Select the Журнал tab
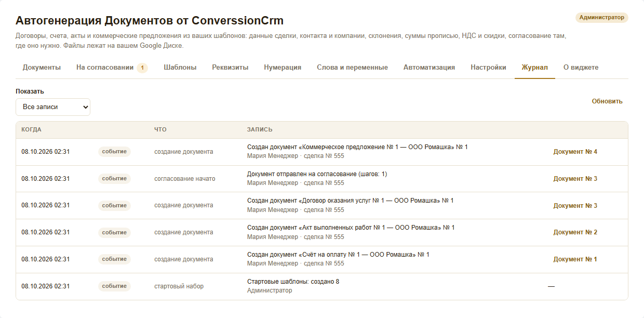Screen dimensions: 644x318 tap(534, 68)
